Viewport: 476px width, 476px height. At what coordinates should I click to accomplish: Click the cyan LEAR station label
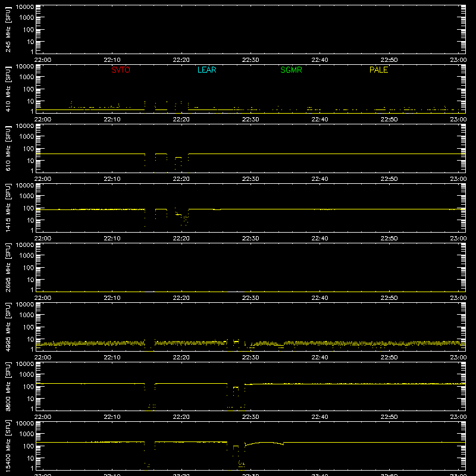206,70
